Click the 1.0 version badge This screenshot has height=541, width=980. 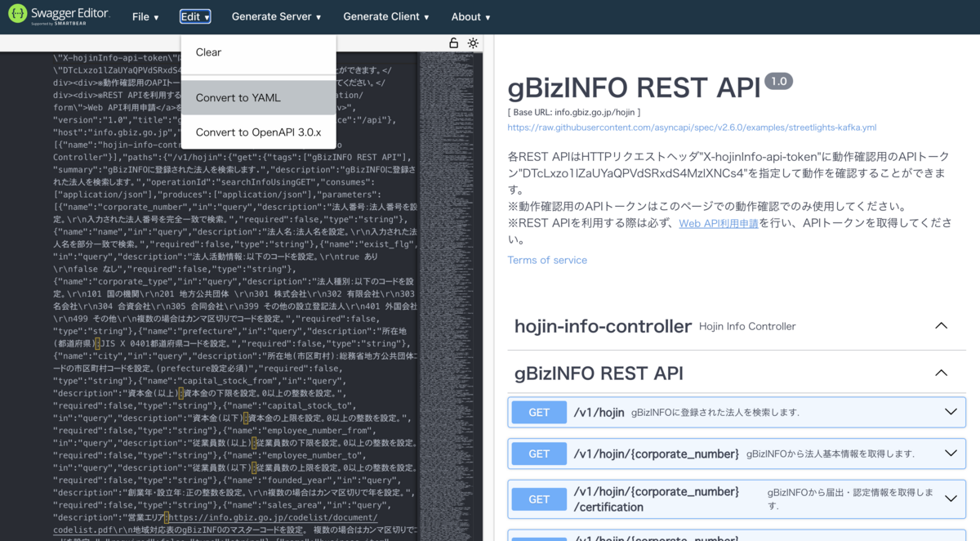[x=778, y=81]
